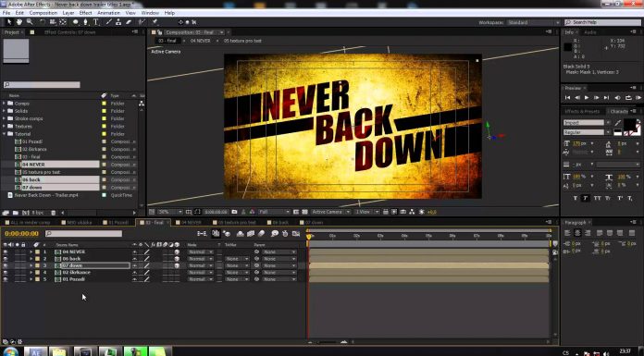Viewport: 644px width, 356px height.
Task: Toggle 3D layer switch for 07 down
Action: tap(177, 265)
